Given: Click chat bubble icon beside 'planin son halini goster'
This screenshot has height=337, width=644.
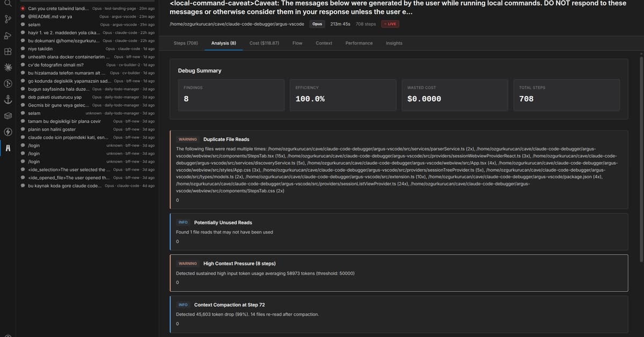Looking at the screenshot, I should pyautogui.click(x=23, y=129).
